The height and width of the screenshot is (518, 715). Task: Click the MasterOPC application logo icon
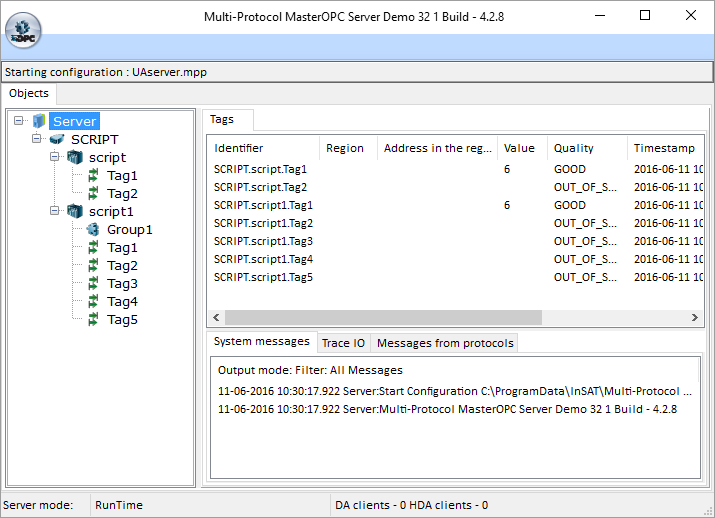coord(23,31)
